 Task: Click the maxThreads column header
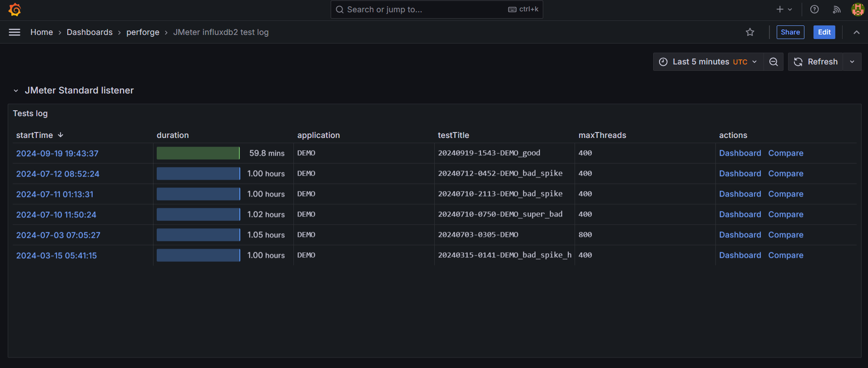[x=602, y=135]
